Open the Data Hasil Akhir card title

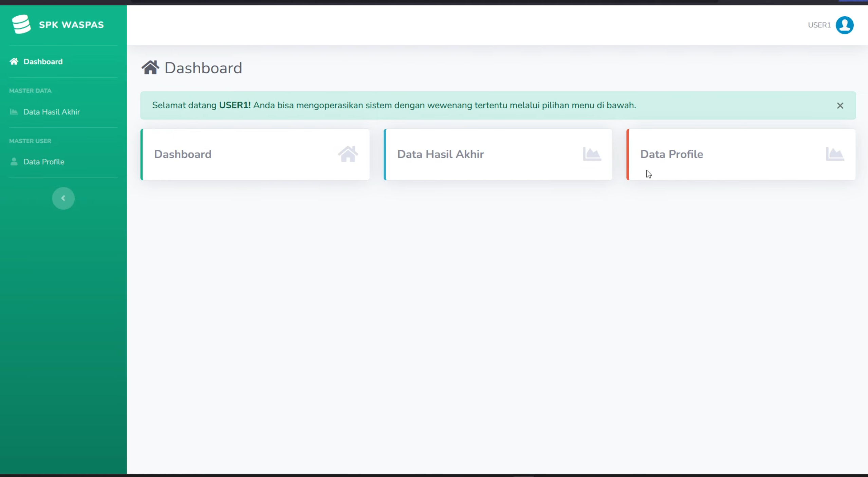(440, 154)
